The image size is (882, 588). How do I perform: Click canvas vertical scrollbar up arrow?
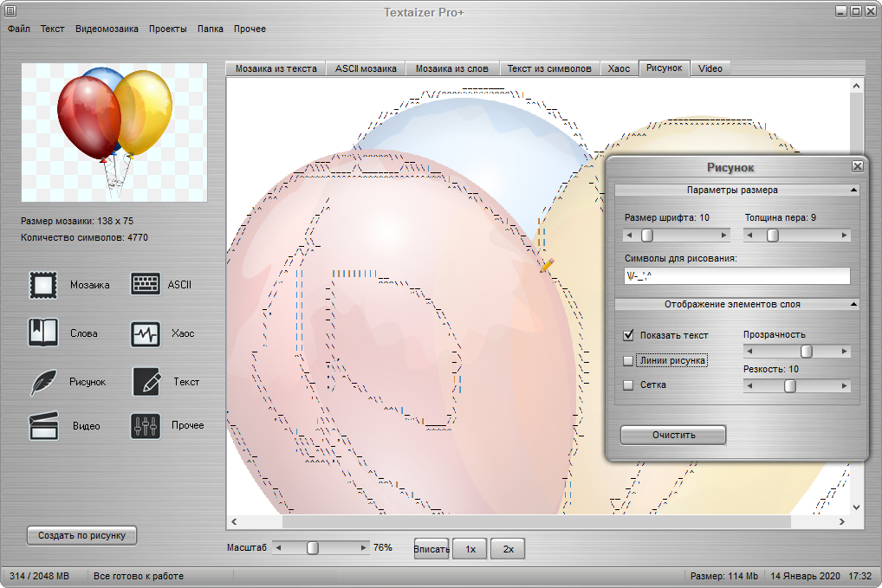point(856,86)
